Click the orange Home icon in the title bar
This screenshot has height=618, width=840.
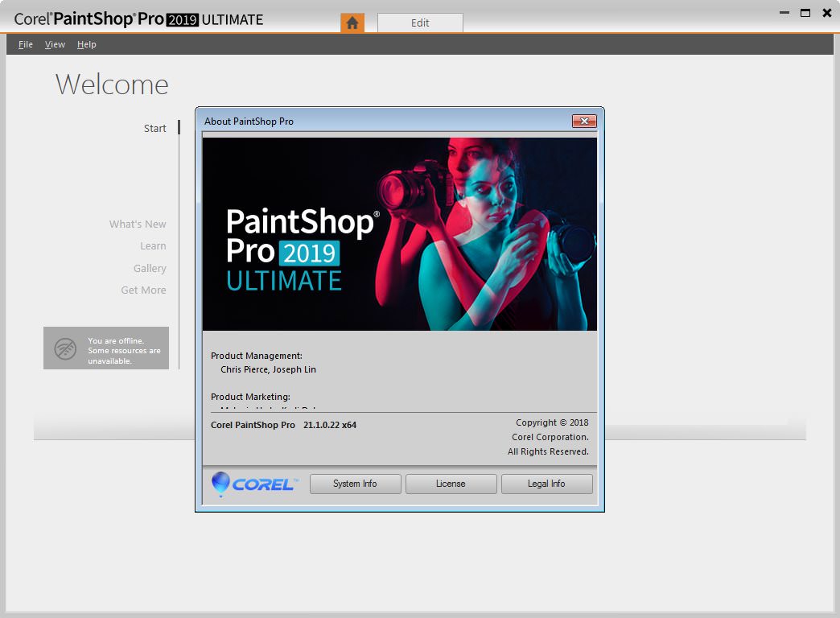pyautogui.click(x=352, y=23)
